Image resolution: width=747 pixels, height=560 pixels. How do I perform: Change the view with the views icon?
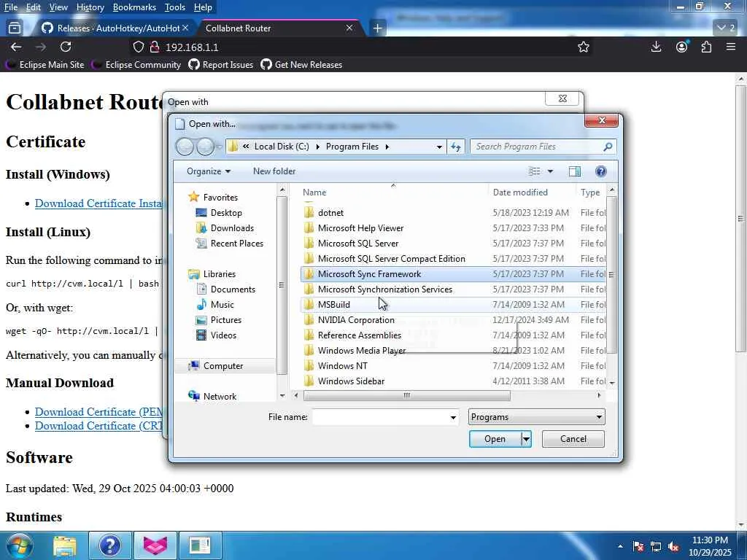click(535, 171)
